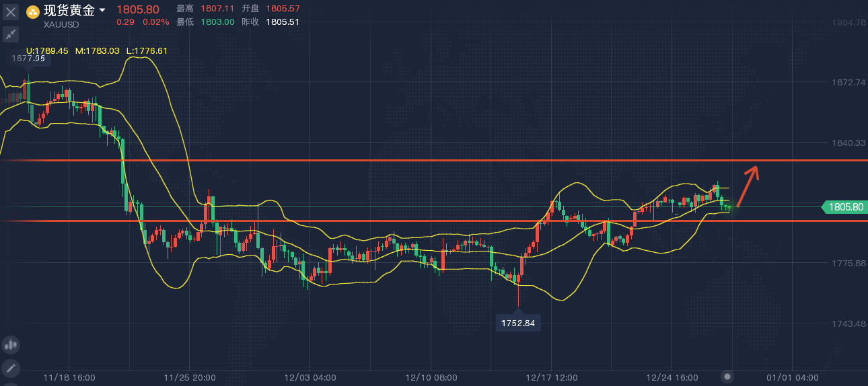Click the 1877.05 high price label
The image size is (868, 386).
click(28, 59)
